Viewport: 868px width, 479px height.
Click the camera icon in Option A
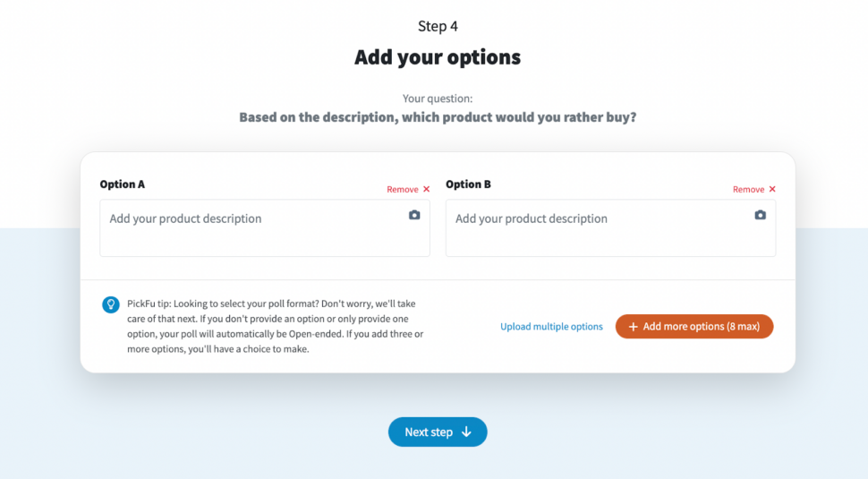(x=414, y=215)
